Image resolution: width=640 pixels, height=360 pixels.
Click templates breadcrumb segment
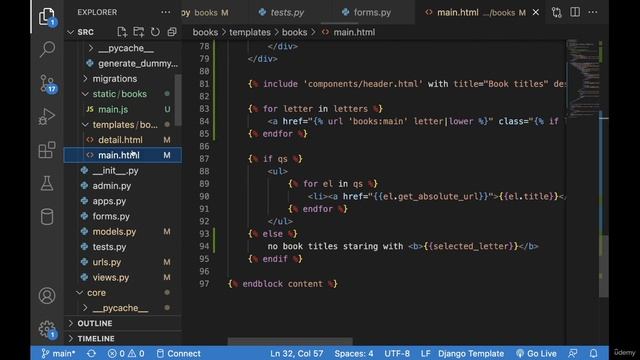(x=250, y=32)
